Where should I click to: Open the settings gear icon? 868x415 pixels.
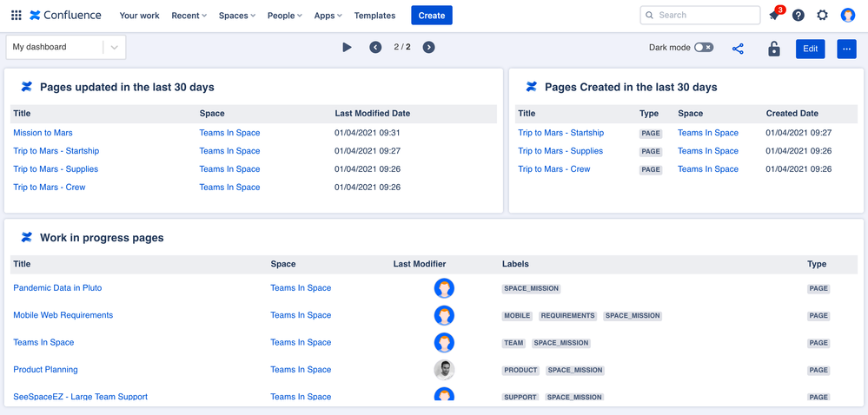[x=822, y=16]
